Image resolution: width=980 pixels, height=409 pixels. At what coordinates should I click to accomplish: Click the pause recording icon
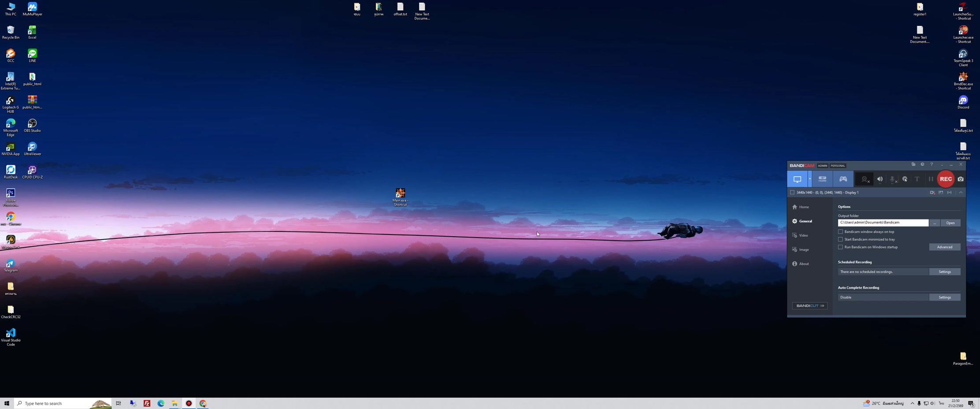(931, 179)
